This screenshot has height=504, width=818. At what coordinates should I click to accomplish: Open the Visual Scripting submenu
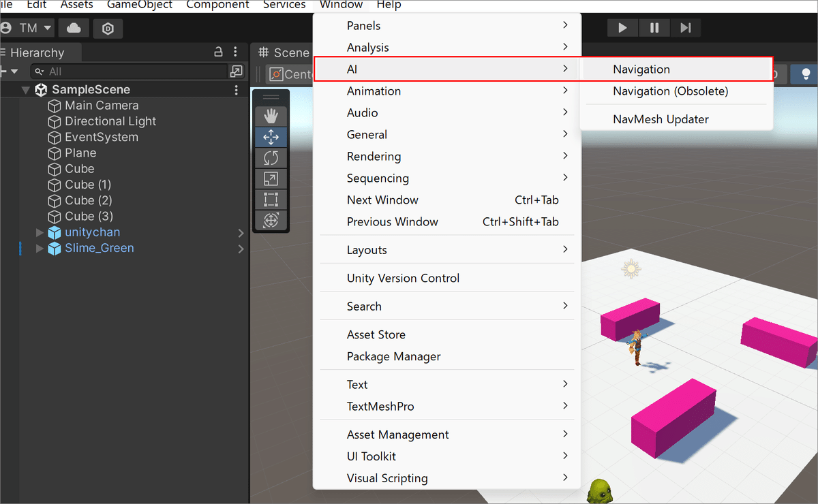[x=446, y=478]
